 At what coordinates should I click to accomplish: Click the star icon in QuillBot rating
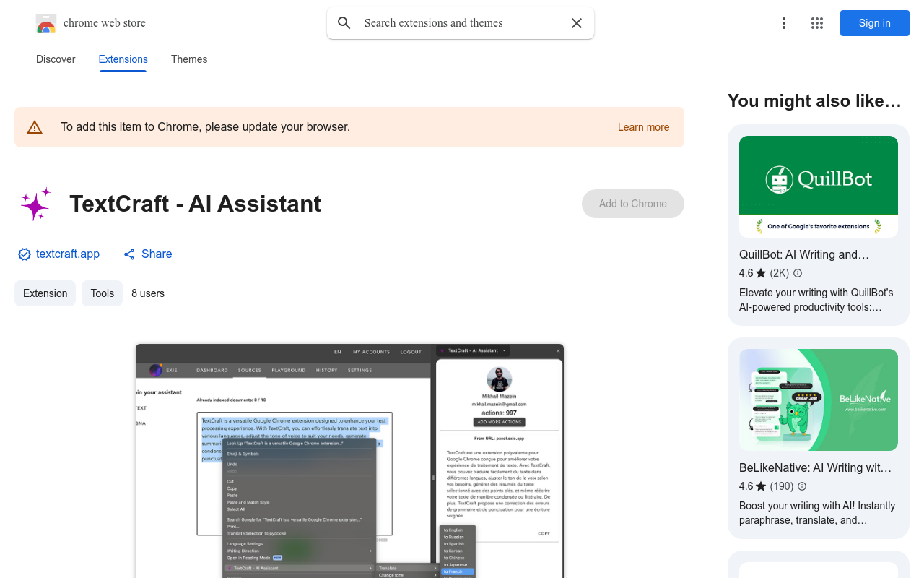(x=761, y=273)
